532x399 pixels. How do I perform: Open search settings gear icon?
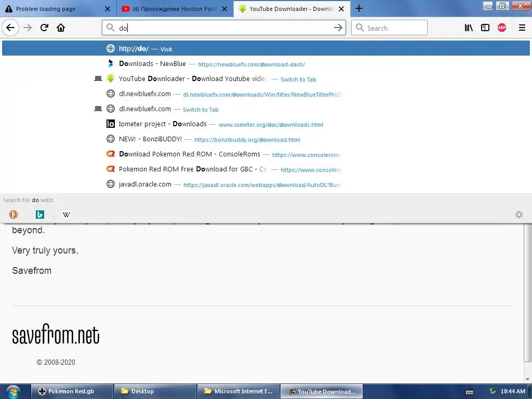[519, 215]
